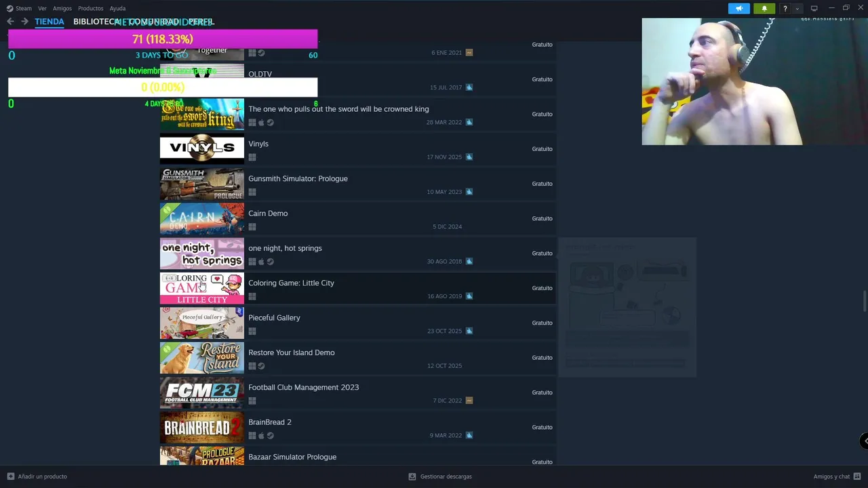Open the Pieceful Gallery thumbnail
The image size is (868, 488).
pyautogui.click(x=201, y=323)
